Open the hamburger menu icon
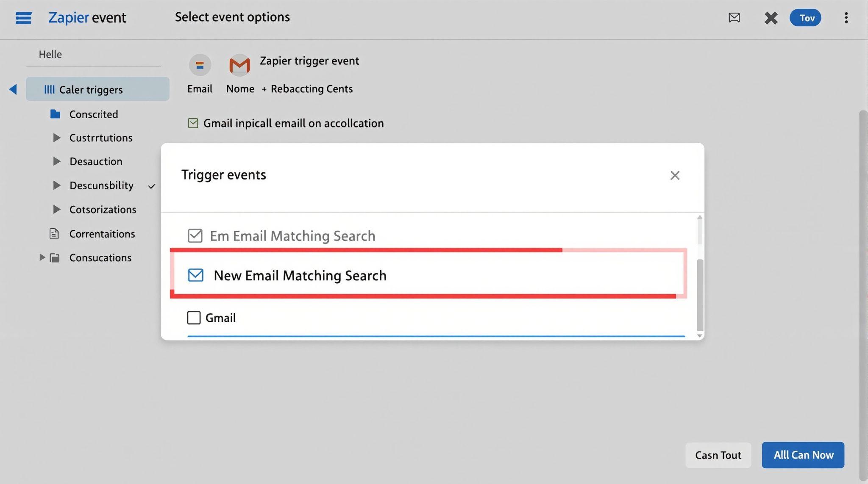 pyautogui.click(x=23, y=18)
